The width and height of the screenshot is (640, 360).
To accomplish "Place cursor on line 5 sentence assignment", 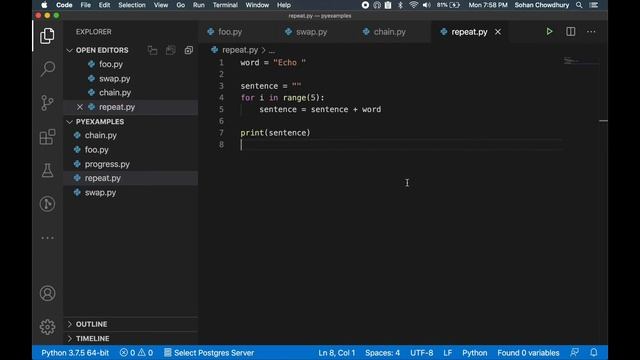I will pos(320,109).
